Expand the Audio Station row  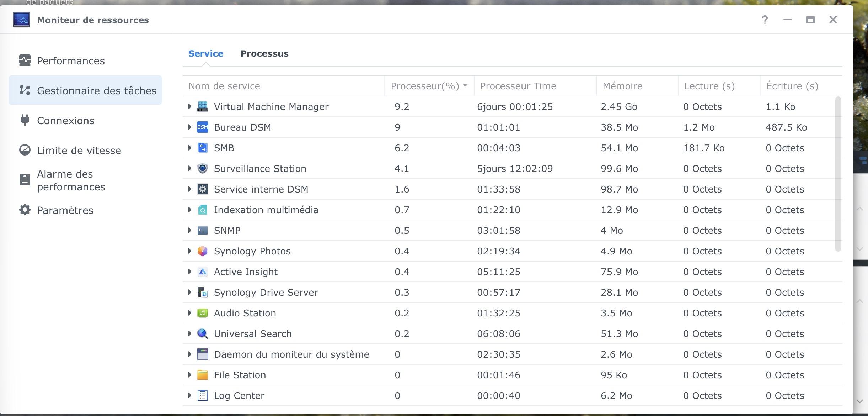[x=189, y=313]
